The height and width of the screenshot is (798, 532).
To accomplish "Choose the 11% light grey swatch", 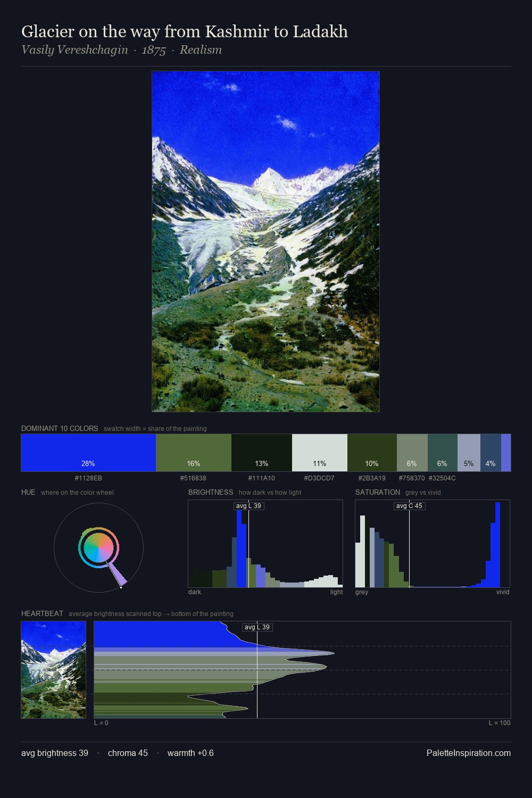I will click(x=320, y=453).
